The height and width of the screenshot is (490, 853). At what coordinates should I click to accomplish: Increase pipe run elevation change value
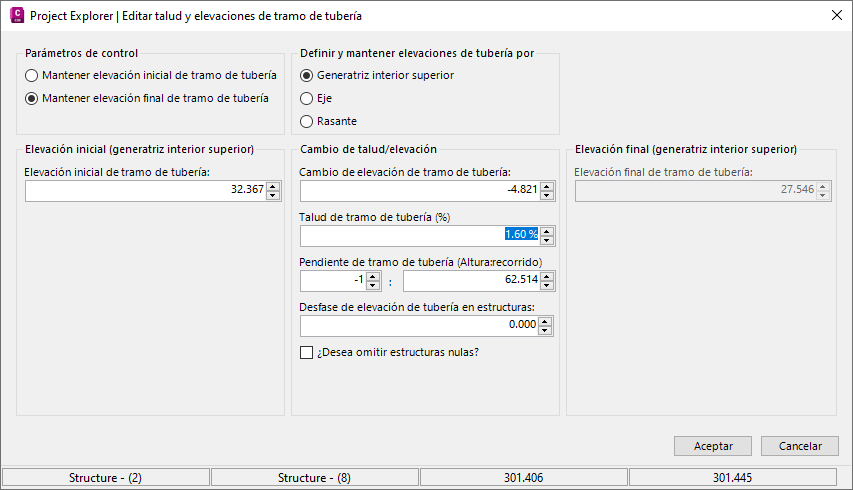(x=547, y=186)
